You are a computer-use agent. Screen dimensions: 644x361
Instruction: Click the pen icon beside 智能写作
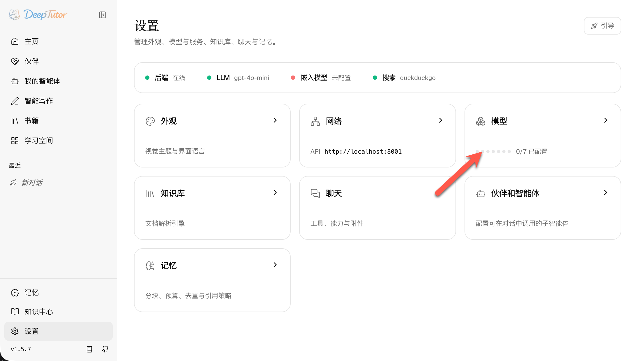click(x=15, y=101)
